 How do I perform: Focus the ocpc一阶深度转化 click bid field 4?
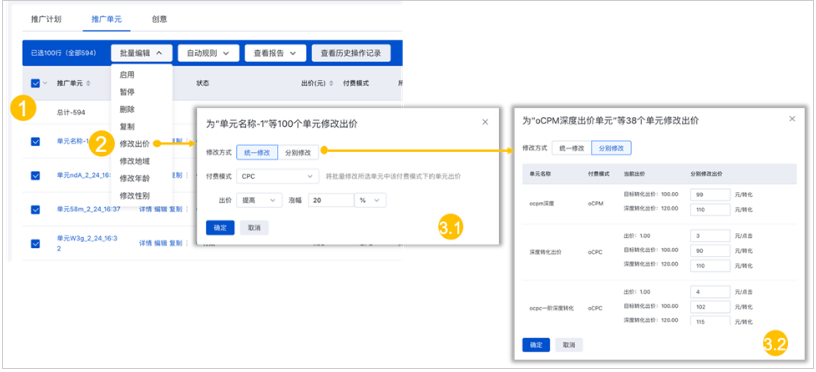point(710,292)
